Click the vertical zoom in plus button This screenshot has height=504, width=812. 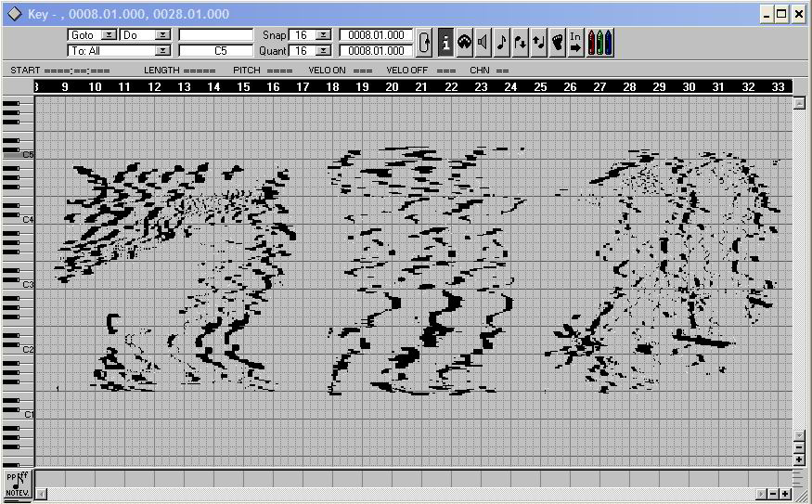799,459
